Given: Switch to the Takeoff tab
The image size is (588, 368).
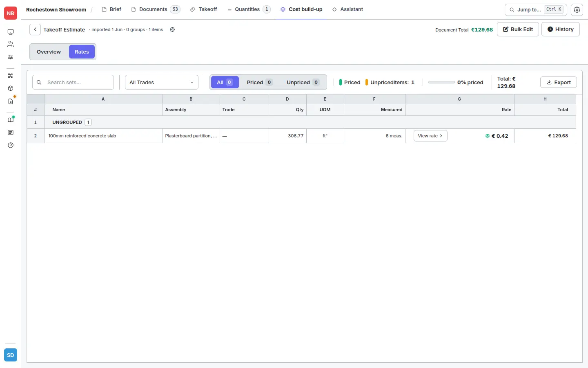Looking at the screenshot, I should pyautogui.click(x=203, y=9).
